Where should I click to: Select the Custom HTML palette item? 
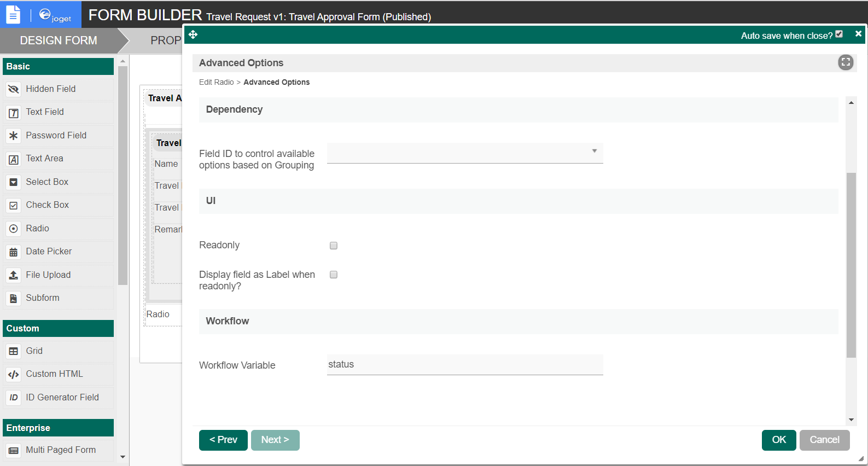pyautogui.click(x=59, y=374)
